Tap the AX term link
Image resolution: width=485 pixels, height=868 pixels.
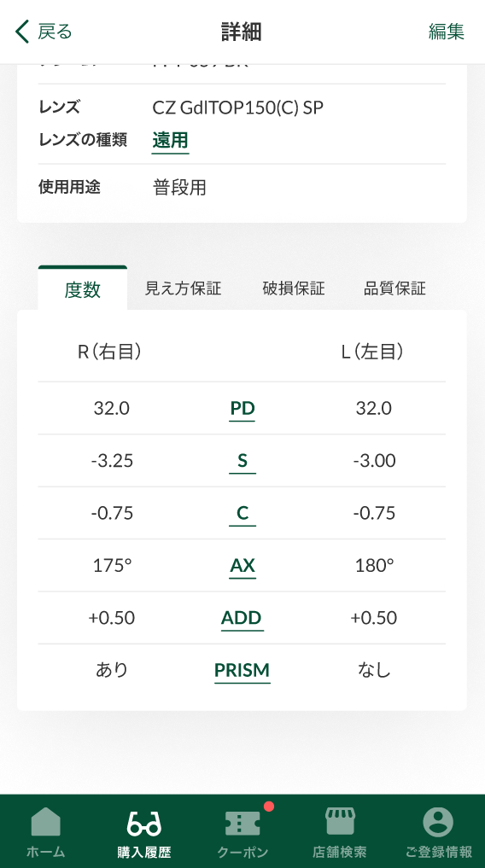(x=242, y=567)
